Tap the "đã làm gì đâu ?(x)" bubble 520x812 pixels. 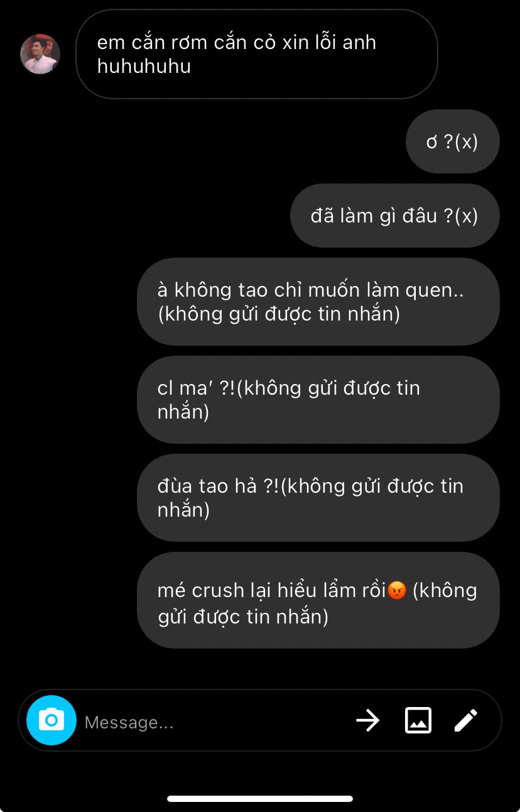tap(394, 216)
